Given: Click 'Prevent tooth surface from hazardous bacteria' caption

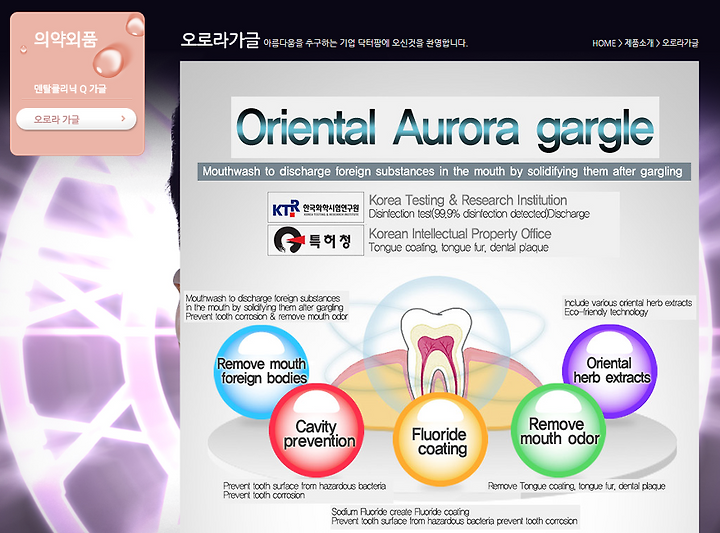Looking at the screenshot, I should 304,486.
